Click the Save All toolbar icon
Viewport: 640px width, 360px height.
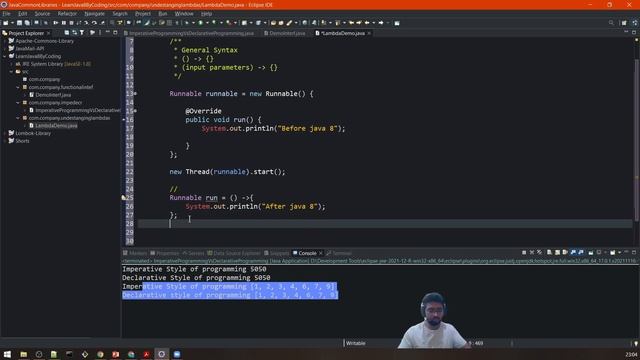[x=27, y=23]
